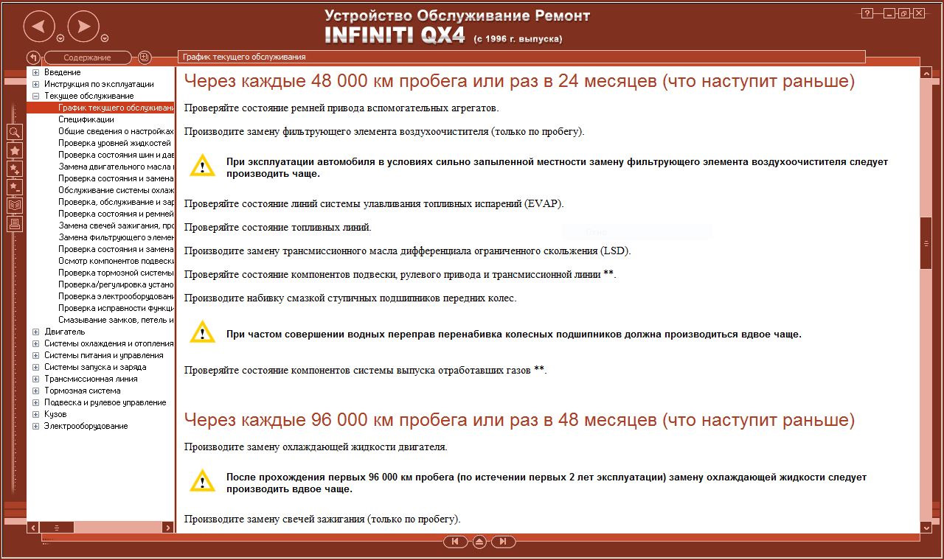The height and width of the screenshot is (560, 944).
Task: Open Замена свечей зажигания topic
Action: tap(116, 225)
